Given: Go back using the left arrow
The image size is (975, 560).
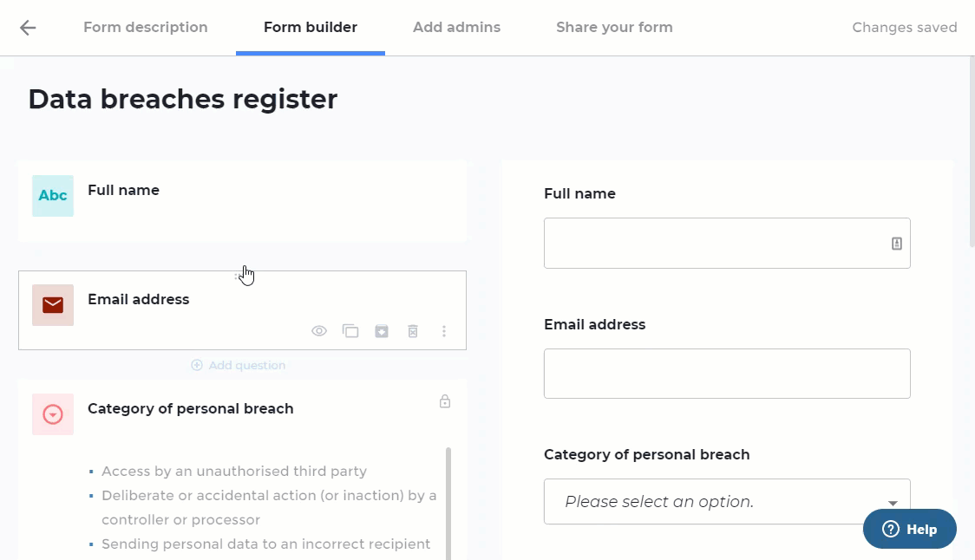Looking at the screenshot, I should (x=28, y=28).
